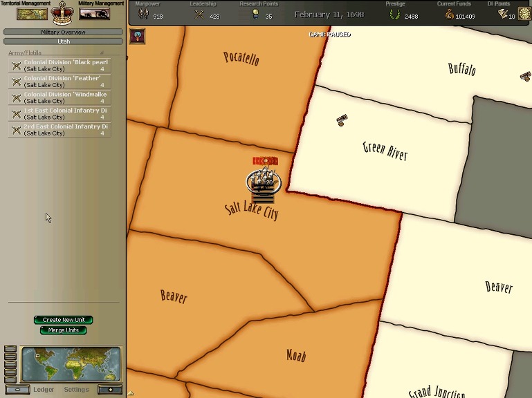Image resolution: width=532 pixels, height=398 pixels.
Task: Open Settings
Action: (x=76, y=390)
